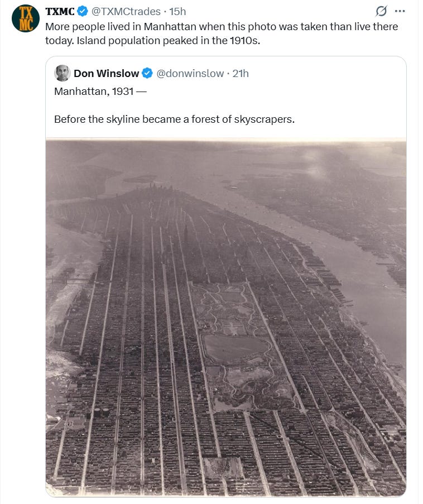Click the 'Before the skyline became' text line
The image size is (423, 504).
[174, 119]
